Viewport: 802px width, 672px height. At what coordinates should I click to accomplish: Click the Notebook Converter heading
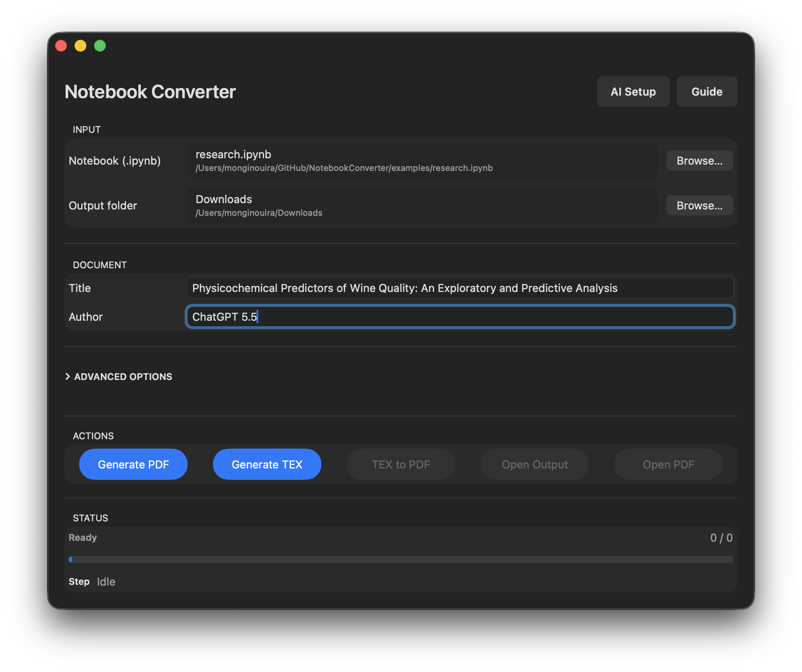pyautogui.click(x=150, y=92)
